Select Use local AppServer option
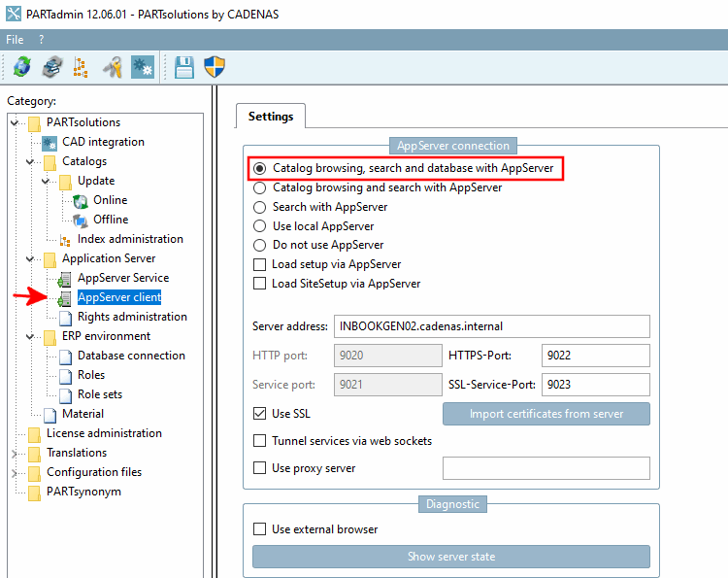The image size is (728, 578). coord(259,226)
